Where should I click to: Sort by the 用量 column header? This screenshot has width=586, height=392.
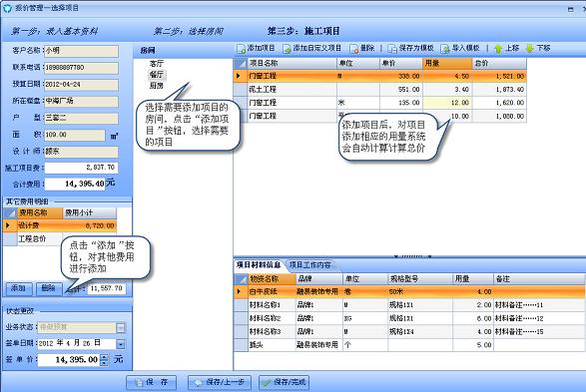[447, 63]
